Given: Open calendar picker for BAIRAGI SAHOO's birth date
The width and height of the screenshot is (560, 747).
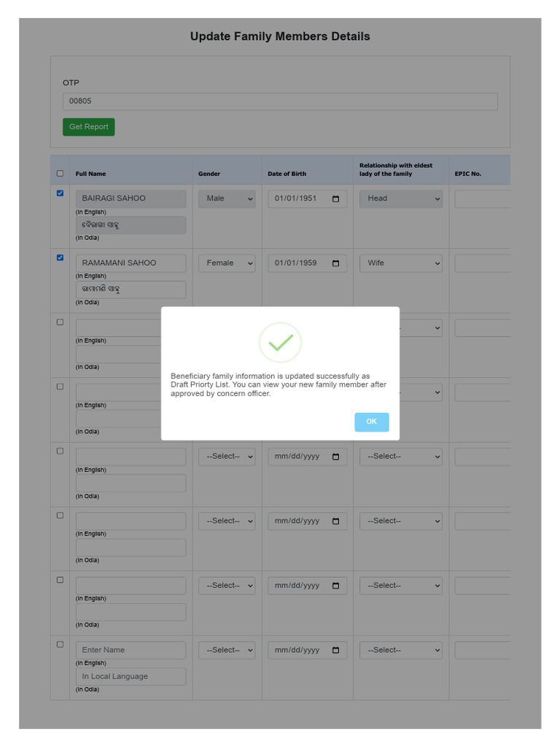Looking at the screenshot, I should (x=335, y=198).
